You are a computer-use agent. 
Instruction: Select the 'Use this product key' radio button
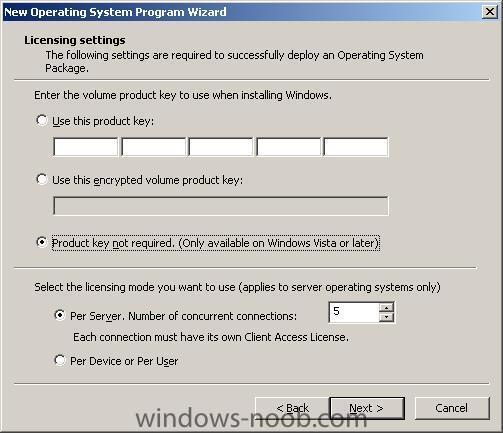pyautogui.click(x=42, y=120)
